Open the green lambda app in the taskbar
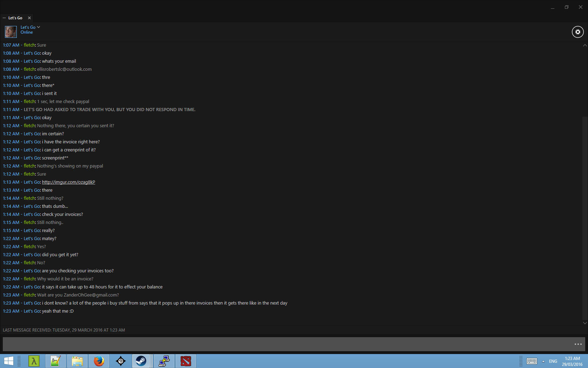The height and width of the screenshot is (368, 588). (34, 361)
